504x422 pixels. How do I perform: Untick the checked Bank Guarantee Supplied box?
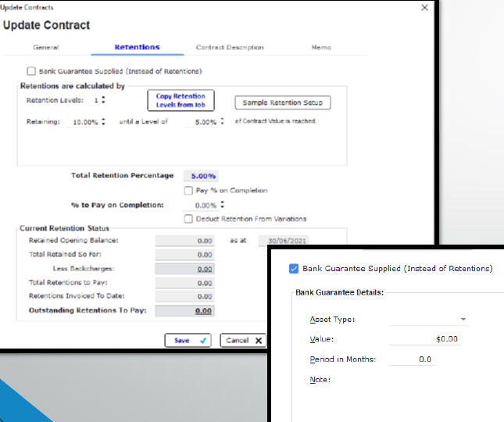tap(294, 268)
